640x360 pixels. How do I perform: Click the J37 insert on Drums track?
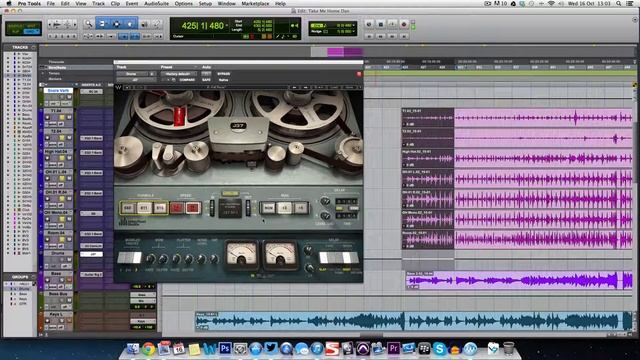tap(91, 254)
